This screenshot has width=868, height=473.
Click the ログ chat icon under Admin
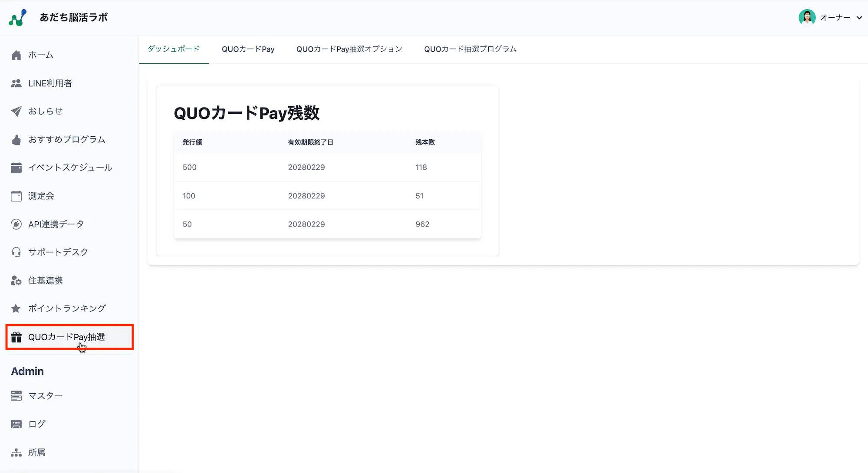tap(16, 424)
